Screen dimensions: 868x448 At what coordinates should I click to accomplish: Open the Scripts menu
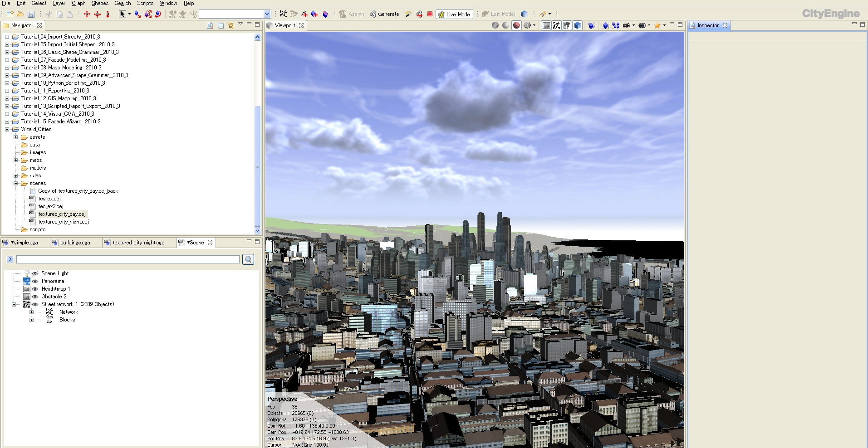pyautogui.click(x=145, y=3)
